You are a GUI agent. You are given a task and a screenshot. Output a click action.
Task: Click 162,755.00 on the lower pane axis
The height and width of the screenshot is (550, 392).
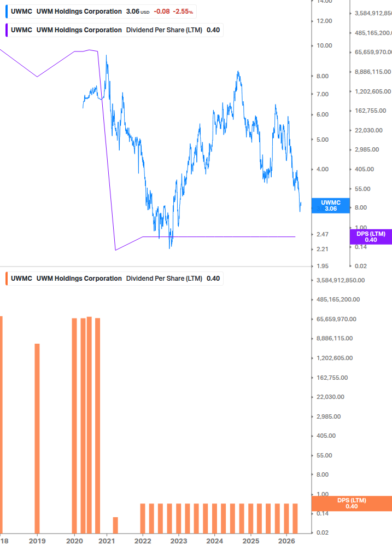(332, 378)
